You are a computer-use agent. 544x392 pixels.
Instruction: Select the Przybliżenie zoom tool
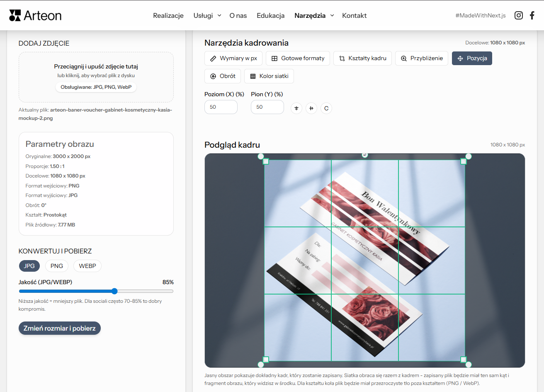[421, 58]
